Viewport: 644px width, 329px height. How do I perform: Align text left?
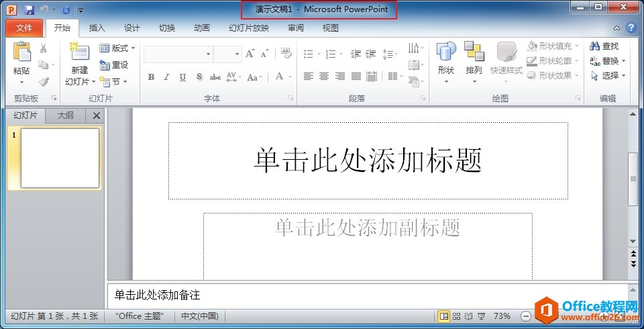coord(308,76)
